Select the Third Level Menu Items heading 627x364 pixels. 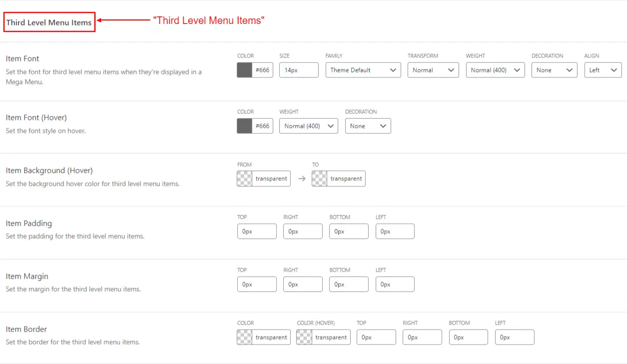tap(48, 22)
